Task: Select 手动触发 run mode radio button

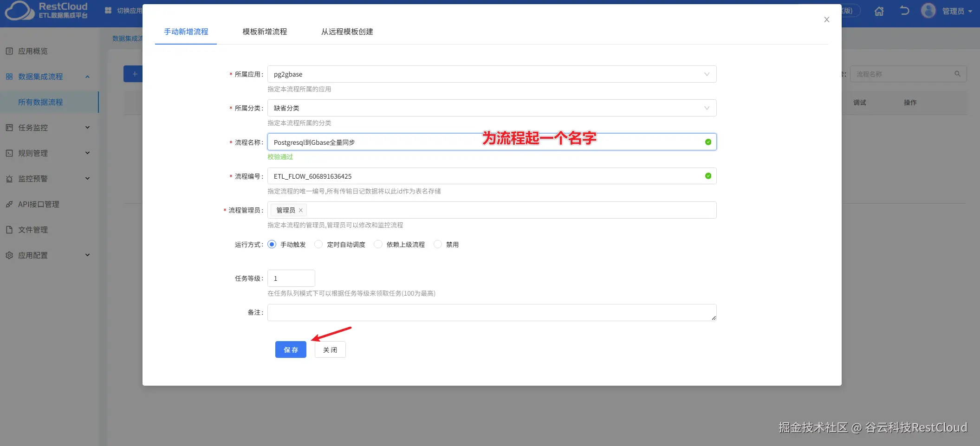Action: coord(272,244)
